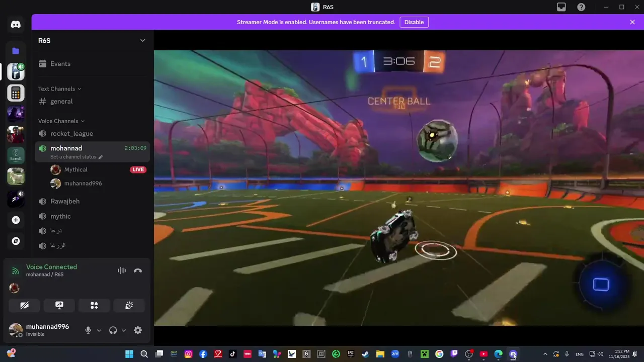644x362 pixels.
Task: Open the Discord inbox
Action: pyautogui.click(x=561, y=7)
